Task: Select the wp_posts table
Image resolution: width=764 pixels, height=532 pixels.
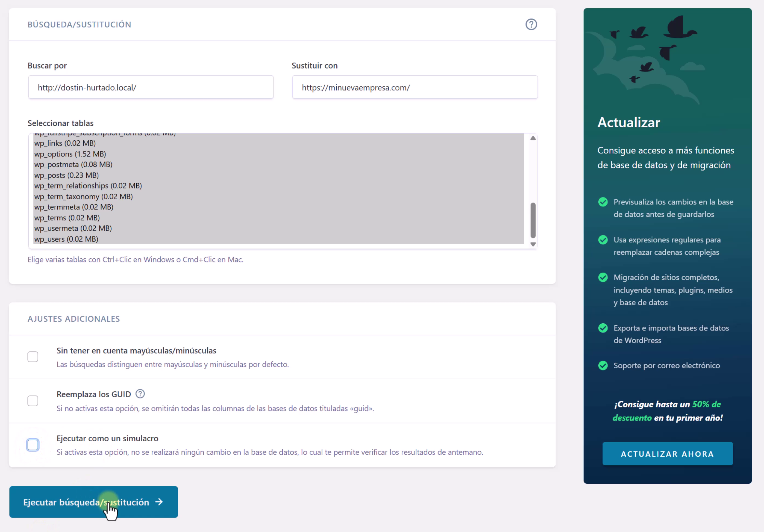Action: (x=66, y=175)
